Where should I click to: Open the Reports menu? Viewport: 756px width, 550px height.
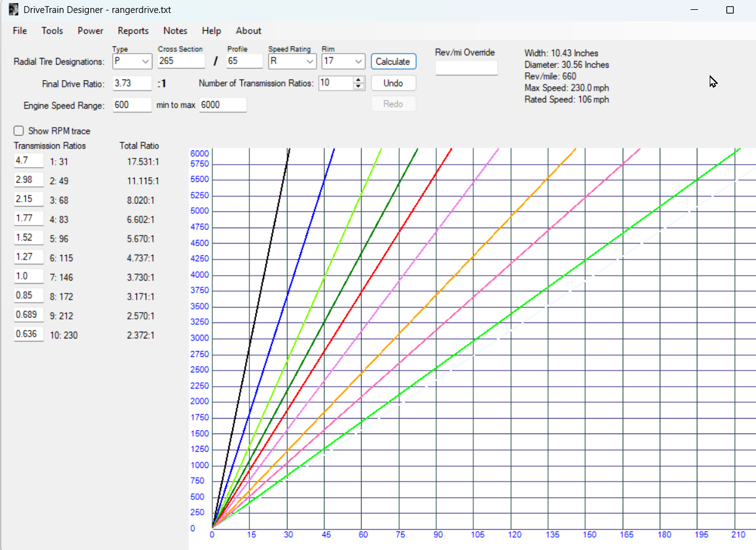[x=133, y=31]
